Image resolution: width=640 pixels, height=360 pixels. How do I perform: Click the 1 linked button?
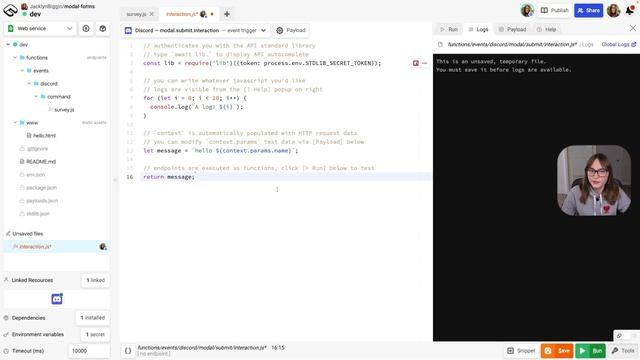point(96,280)
